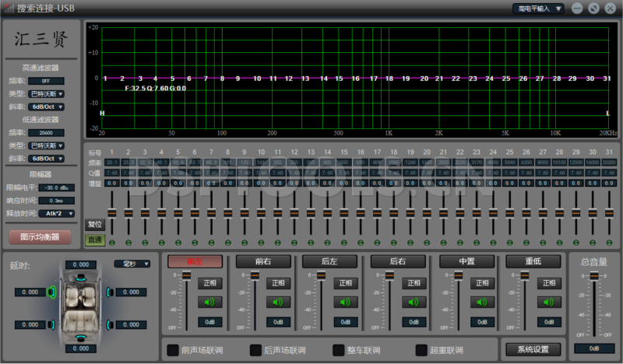This screenshot has height=364, width=623.
Task: Click the 前右 channel green speaker icon
Action: point(279,302)
